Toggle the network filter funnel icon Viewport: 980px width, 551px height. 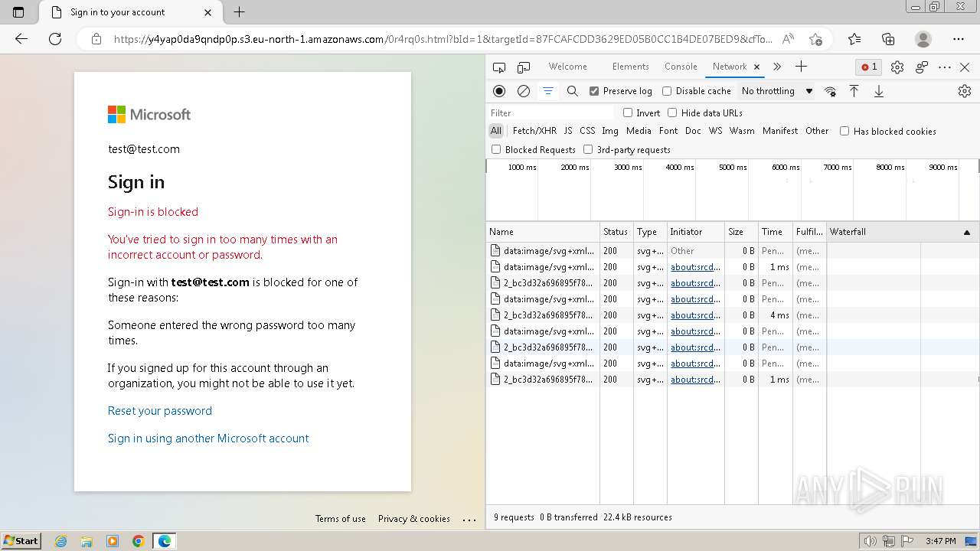548,91
